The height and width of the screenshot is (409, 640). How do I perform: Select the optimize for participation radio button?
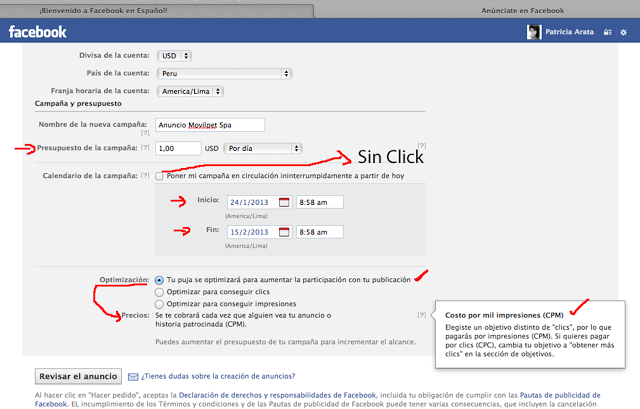pyautogui.click(x=159, y=280)
